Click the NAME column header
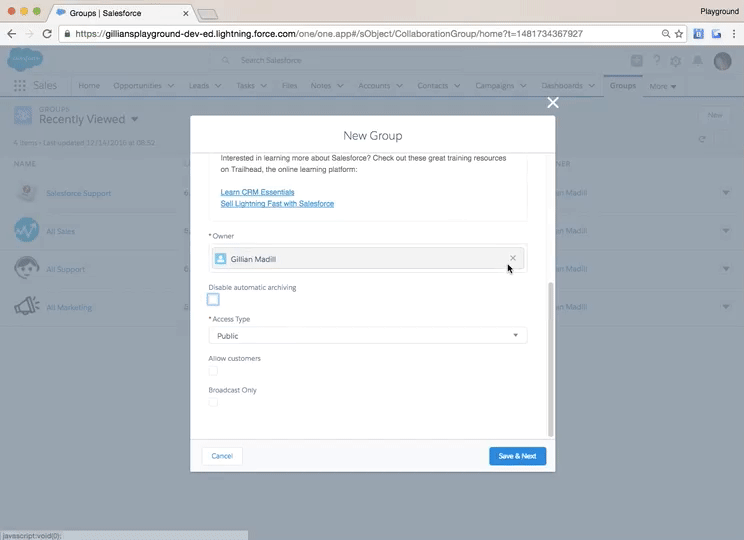Viewport: 744px width, 540px height. click(x=25, y=164)
